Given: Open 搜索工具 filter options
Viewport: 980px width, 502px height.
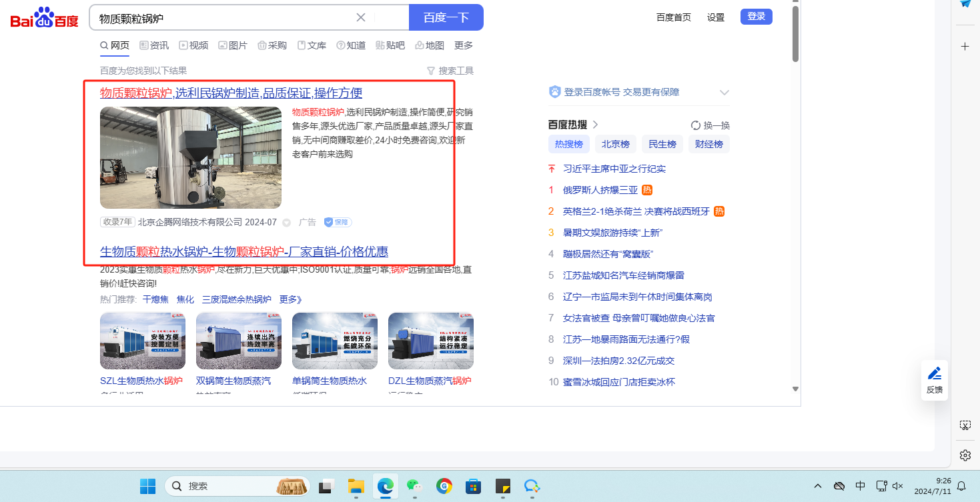Looking at the screenshot, I should pyautogui.click(x=450, y=71).
